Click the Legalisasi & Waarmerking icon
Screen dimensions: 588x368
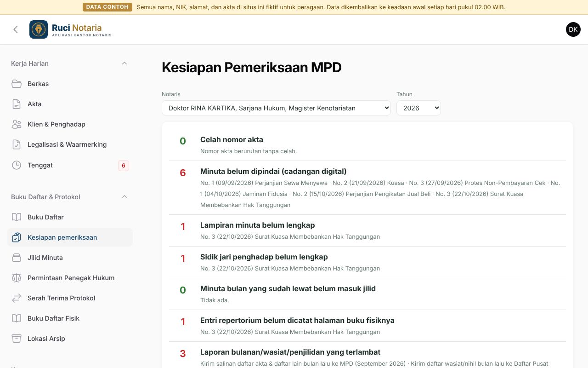(17, 144)
